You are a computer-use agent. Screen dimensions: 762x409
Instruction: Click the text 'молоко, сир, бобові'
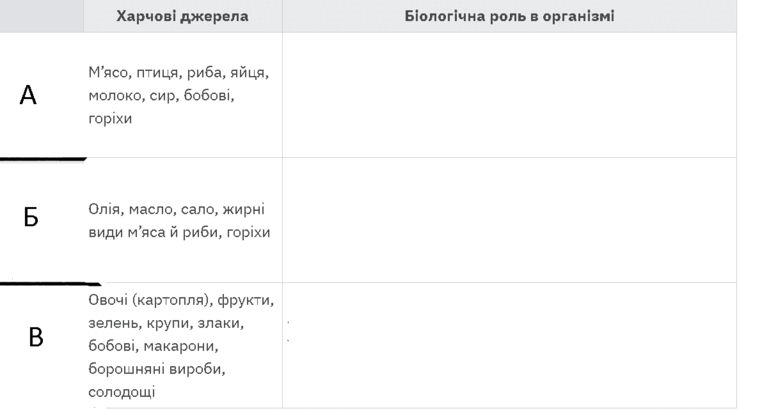(161, 96)
